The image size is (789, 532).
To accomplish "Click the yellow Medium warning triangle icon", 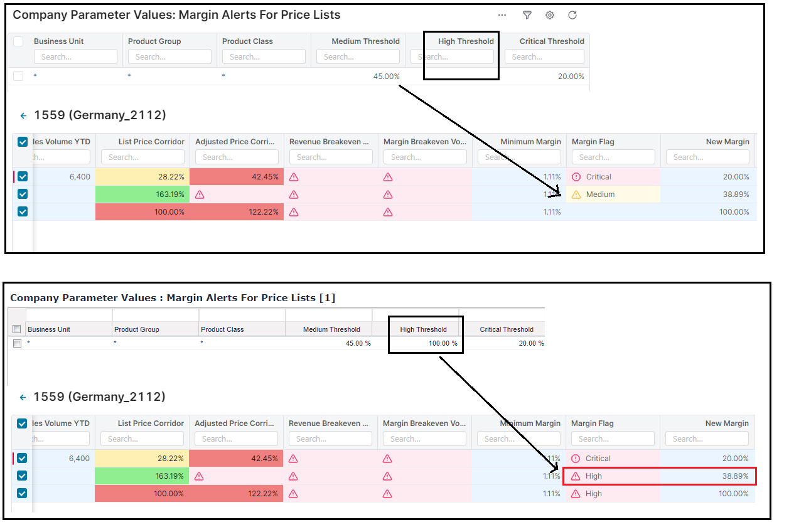I will click(x=576, y=194).
